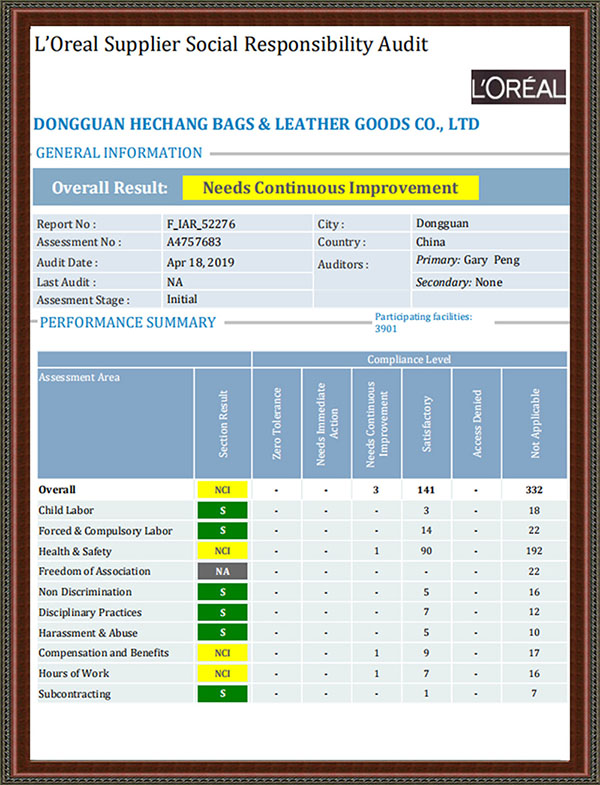The width and height of the screenshot is (600, 785).
Task: Click the Hours of Work row label
Action: pyautogui.click(x=74, y=673)
